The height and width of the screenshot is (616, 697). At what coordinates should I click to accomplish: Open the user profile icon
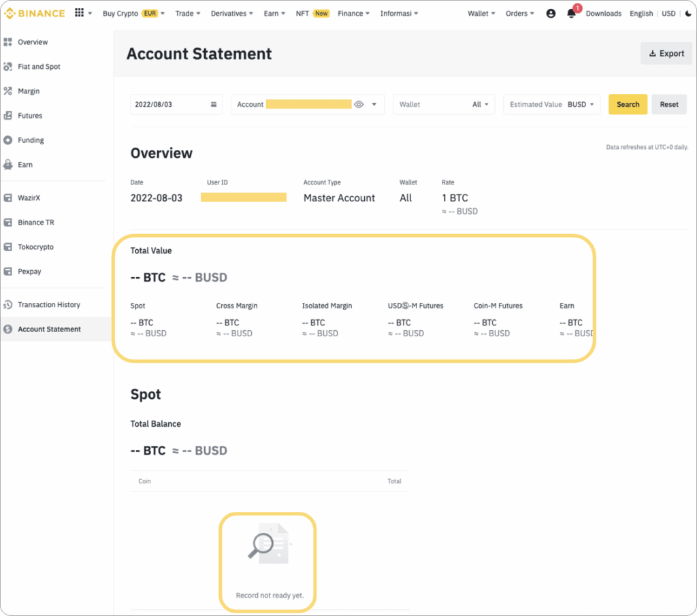pos(551,14)
